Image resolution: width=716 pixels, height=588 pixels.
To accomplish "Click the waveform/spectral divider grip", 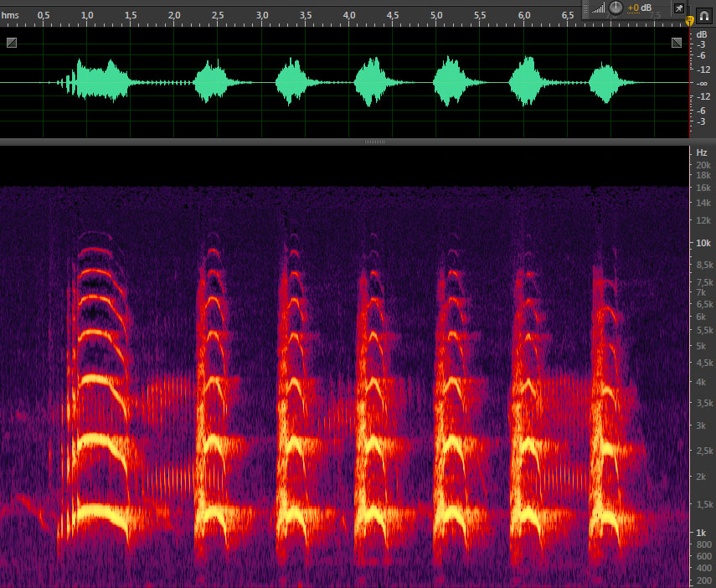I will [x=374, y=142].
